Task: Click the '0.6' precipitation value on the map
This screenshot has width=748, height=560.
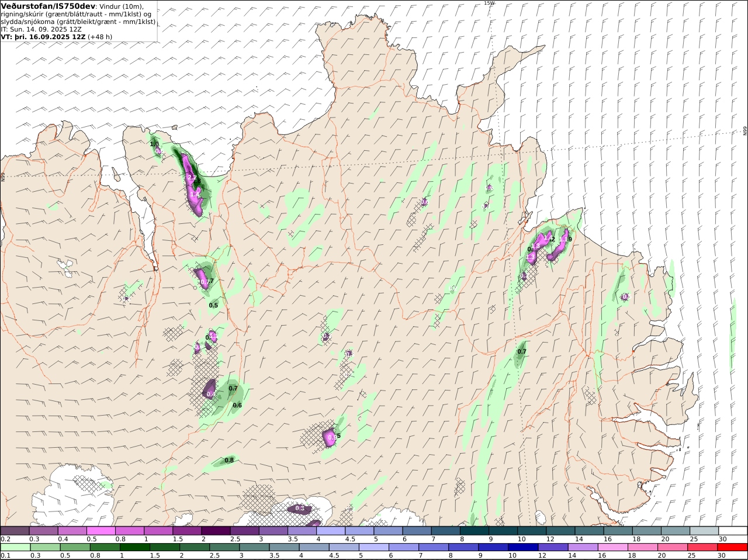Action: [237, 405]
